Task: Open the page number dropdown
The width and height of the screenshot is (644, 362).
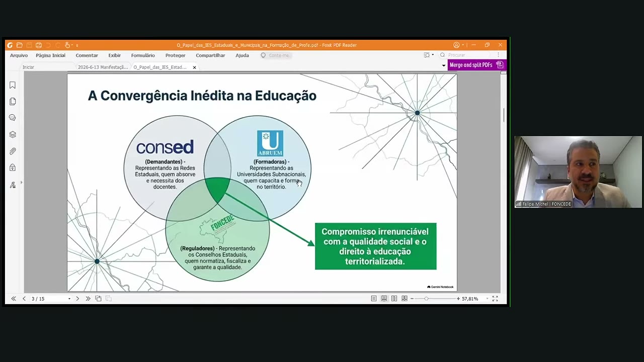Action: click(69, 299)
